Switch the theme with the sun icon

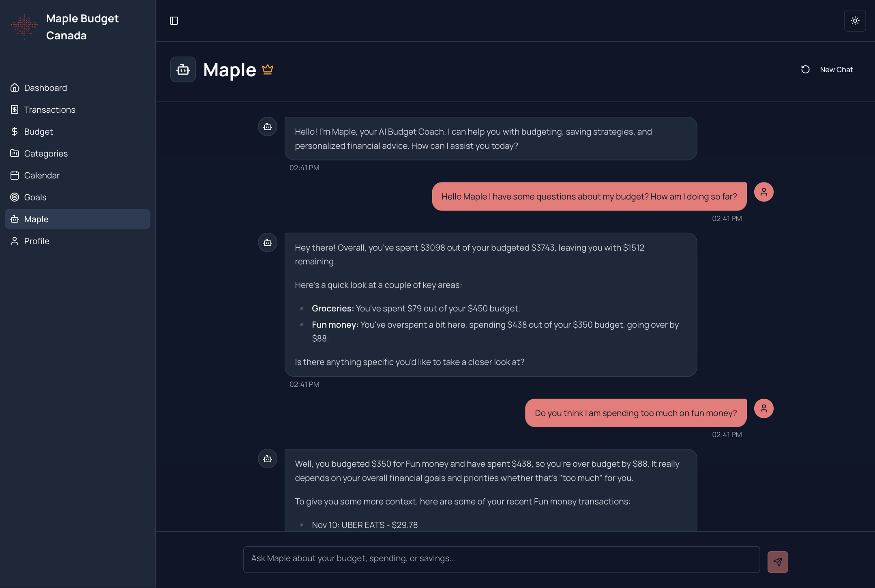[x=855, y=21]
